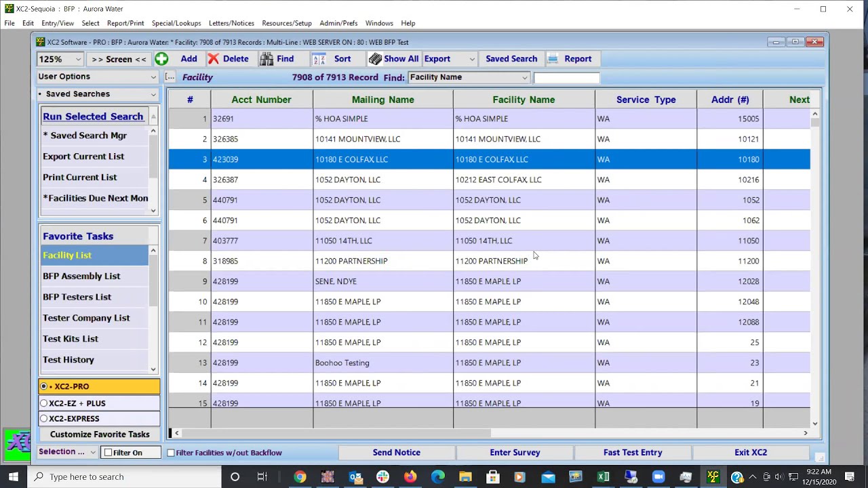The width and height of the screenshot is (868, 488).
Task: Open the Admin/Prefs menu
Action: click(338, 23)
